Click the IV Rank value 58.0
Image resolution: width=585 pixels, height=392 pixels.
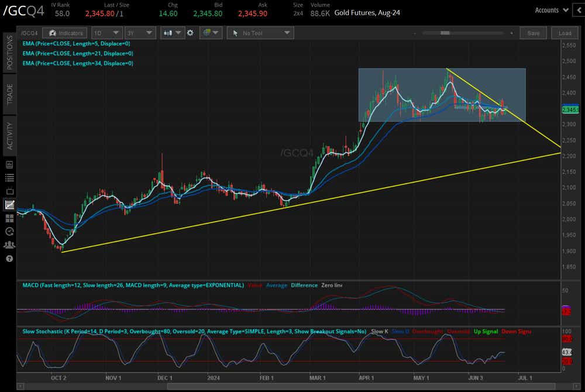click(x=62, y=13)
